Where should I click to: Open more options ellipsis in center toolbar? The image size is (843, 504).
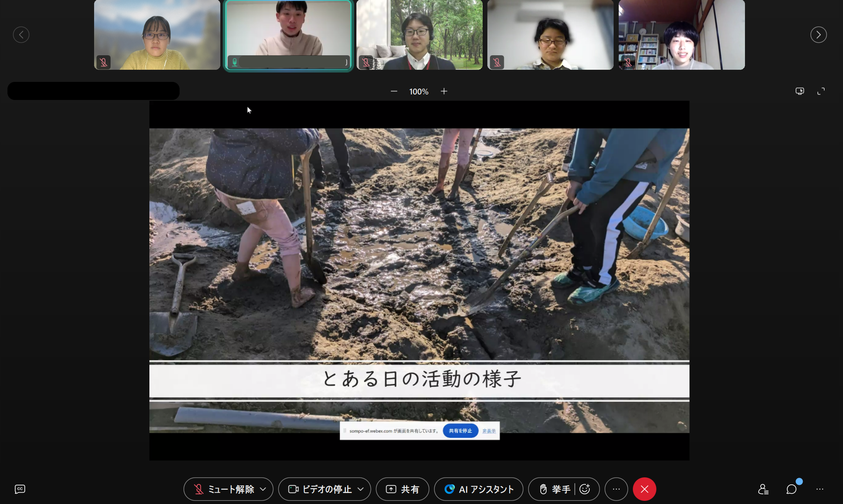tap(616, 489)
